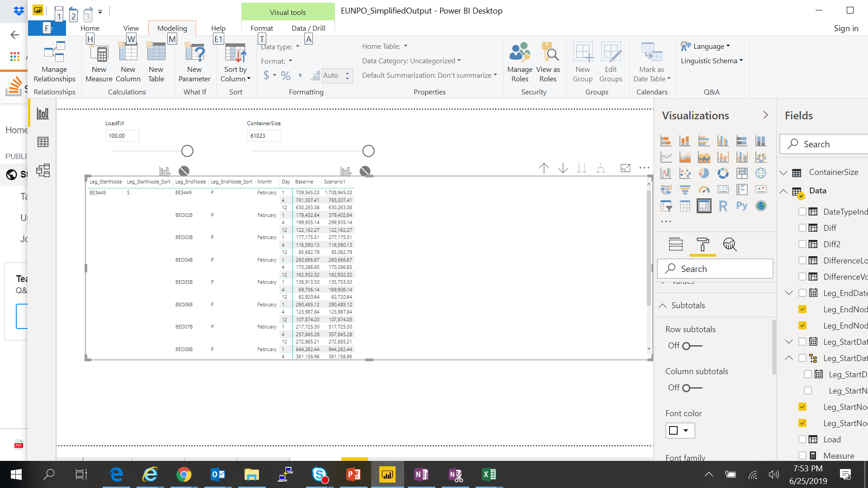Click Focus mode icon on table visual
Viewport: 868px width, 488px height.
pyautogui.click(x=625, y=168)
